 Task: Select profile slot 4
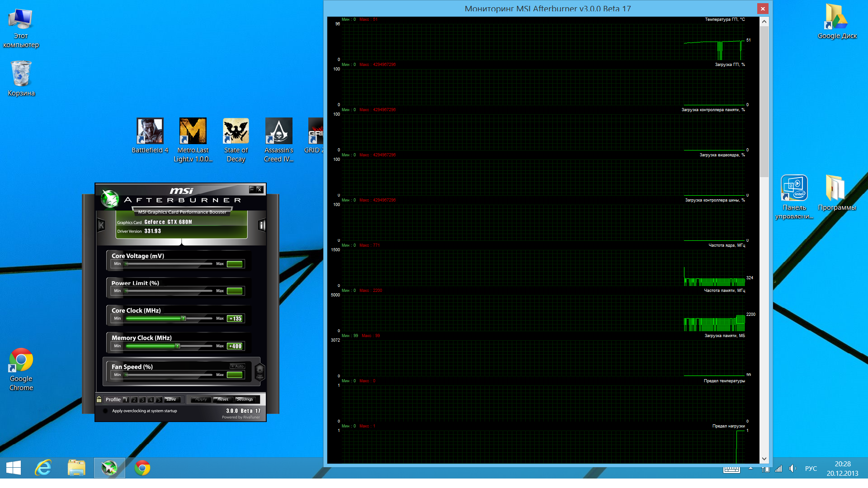151,399
